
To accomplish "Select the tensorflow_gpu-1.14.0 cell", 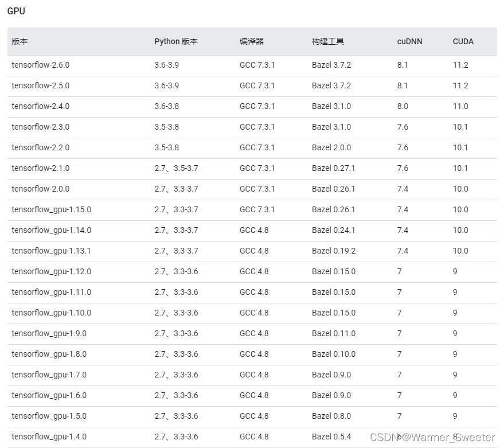I will click(x=52, y=230).
